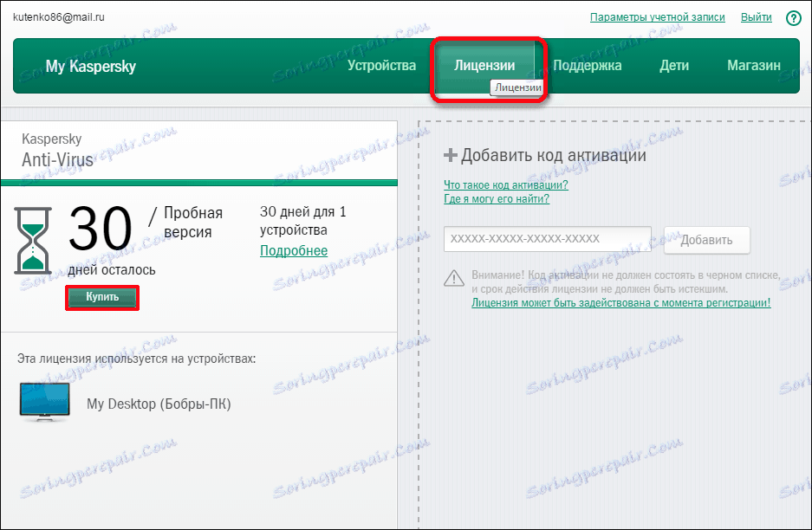Open Параметры учетной записи link
The height and width of the screenshot is (530, 812).
(x=658, y=17)
